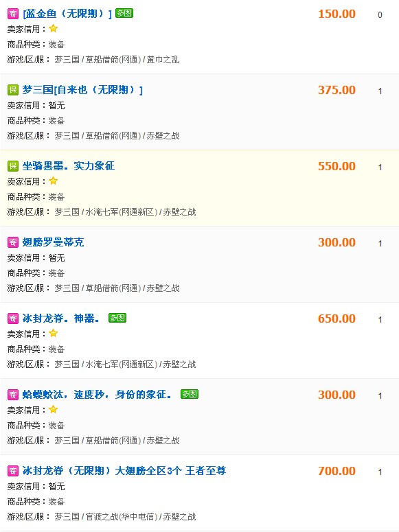The width and height of the screenshot is (399, 532).
Task: Click seller credit star under 蓝金鱼 listing
Action: (x=54, y=29)
